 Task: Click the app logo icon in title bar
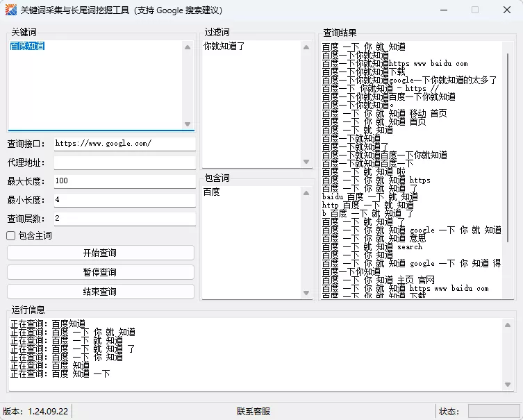pyautogui.click(x=10, y=10)
